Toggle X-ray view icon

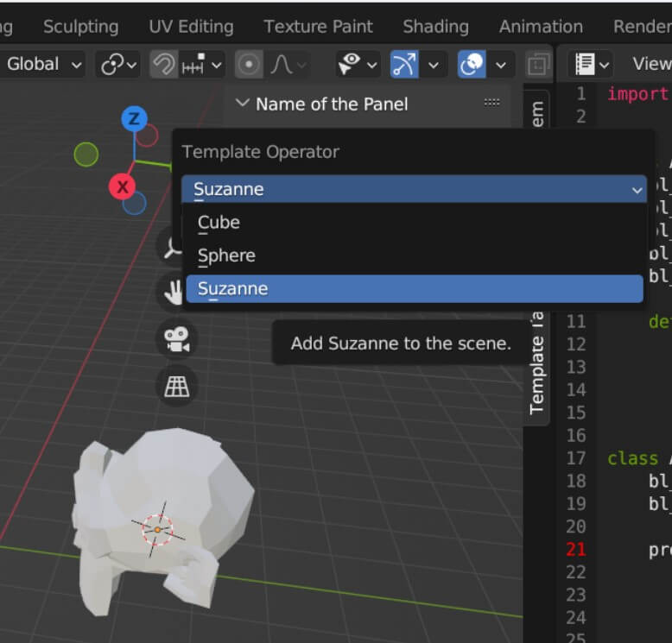coord(538,65)
